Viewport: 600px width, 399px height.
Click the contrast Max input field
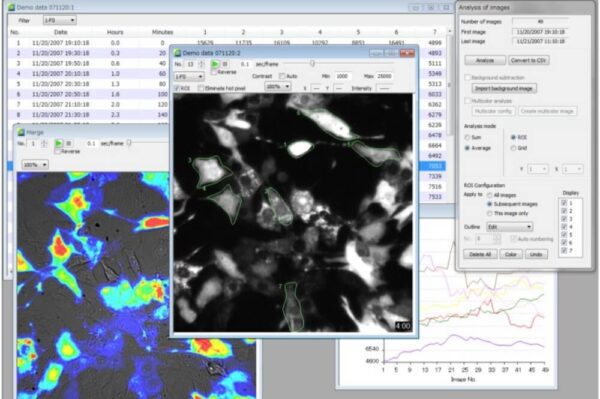tap(385, 76)
